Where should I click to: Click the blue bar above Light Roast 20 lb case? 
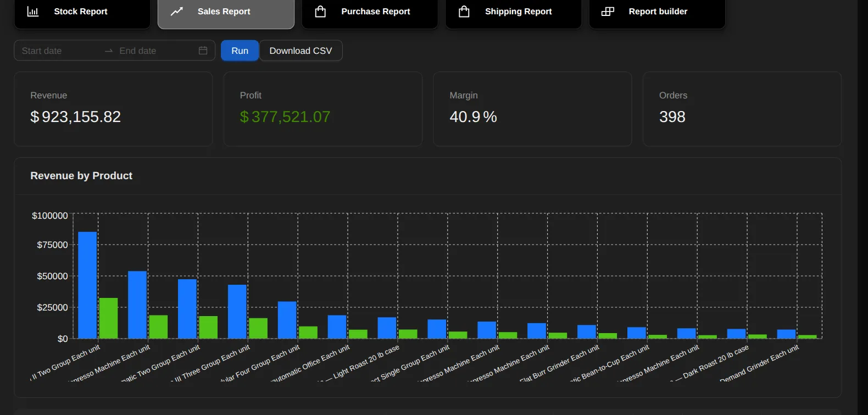click(x=387, y=328)
